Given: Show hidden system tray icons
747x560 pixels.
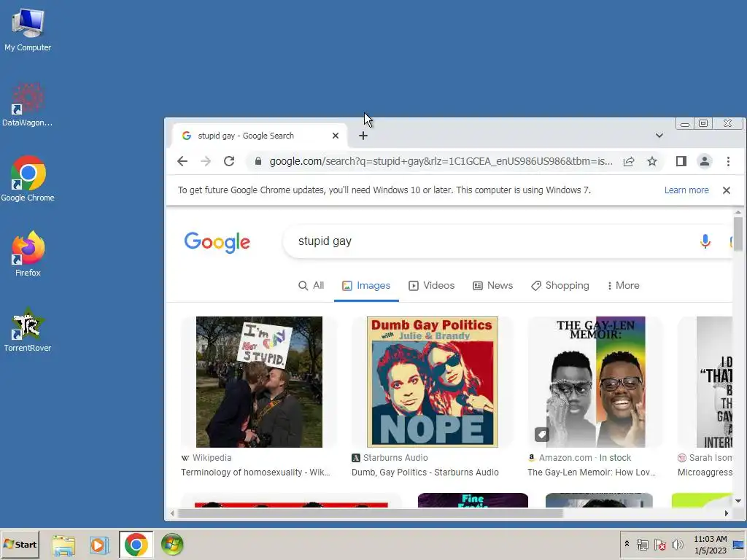Looking at the screenshot, I should (627, 544).
